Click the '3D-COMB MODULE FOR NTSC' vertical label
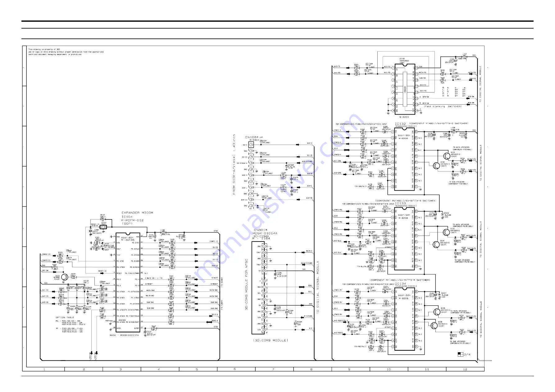This screenshot has width=555, height=392. pos(246,285)
